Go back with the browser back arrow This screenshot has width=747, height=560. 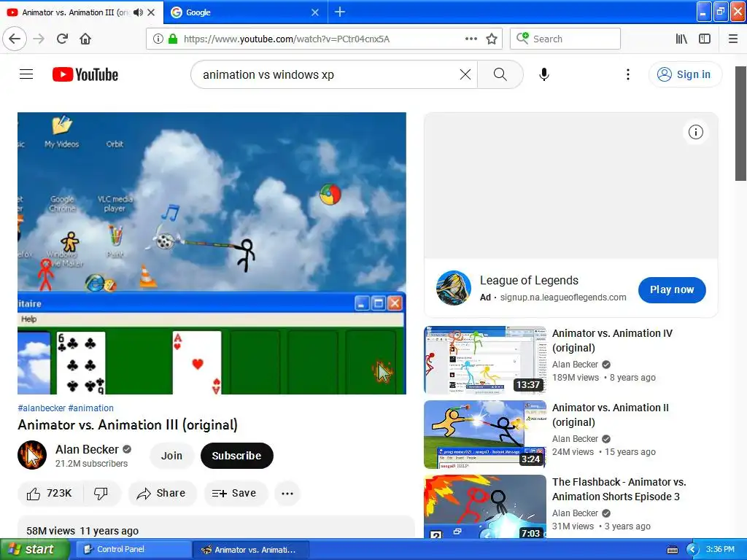pyautogui.click(x=15, y=39)
